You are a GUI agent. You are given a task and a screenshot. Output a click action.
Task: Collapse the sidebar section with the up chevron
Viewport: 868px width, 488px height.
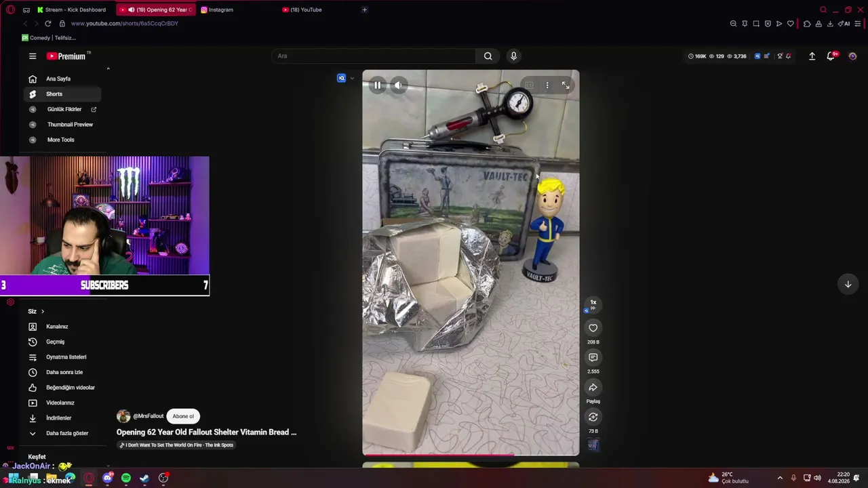[108, 68]
